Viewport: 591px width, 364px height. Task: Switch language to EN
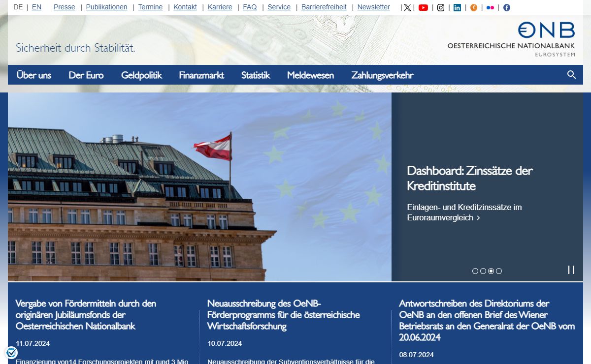point(36,7)
